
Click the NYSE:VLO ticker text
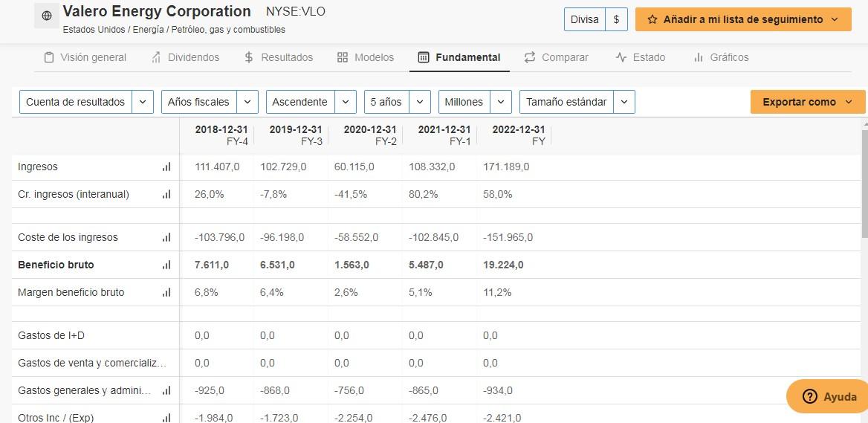click(x=296, y=12)
